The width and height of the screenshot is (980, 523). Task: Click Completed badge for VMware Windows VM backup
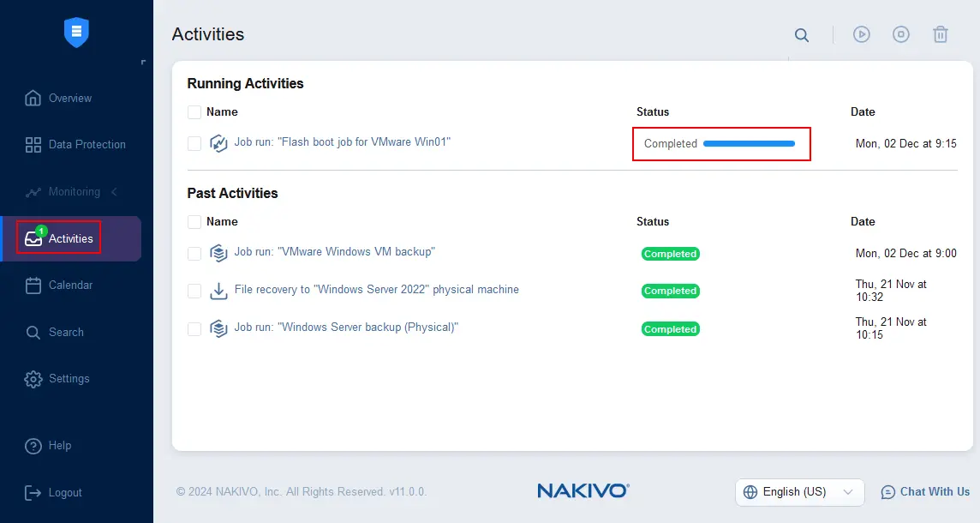(x=671, y=254)
